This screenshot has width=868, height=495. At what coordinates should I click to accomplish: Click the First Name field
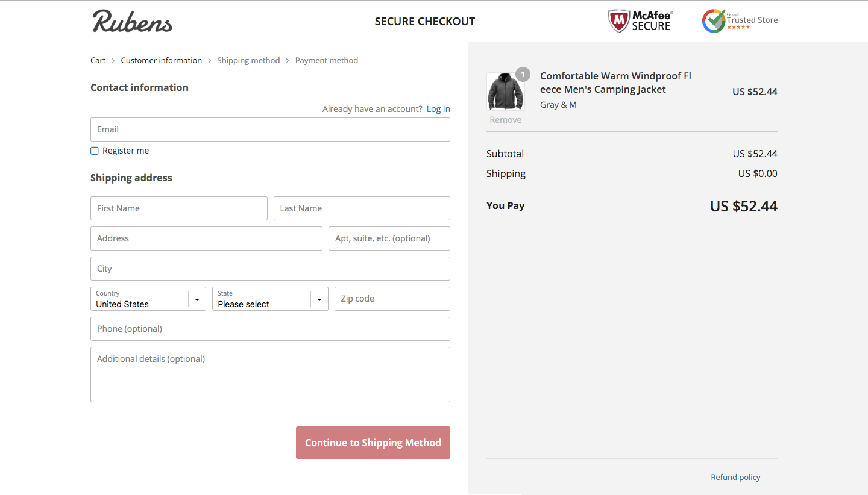tap(179, 208)
